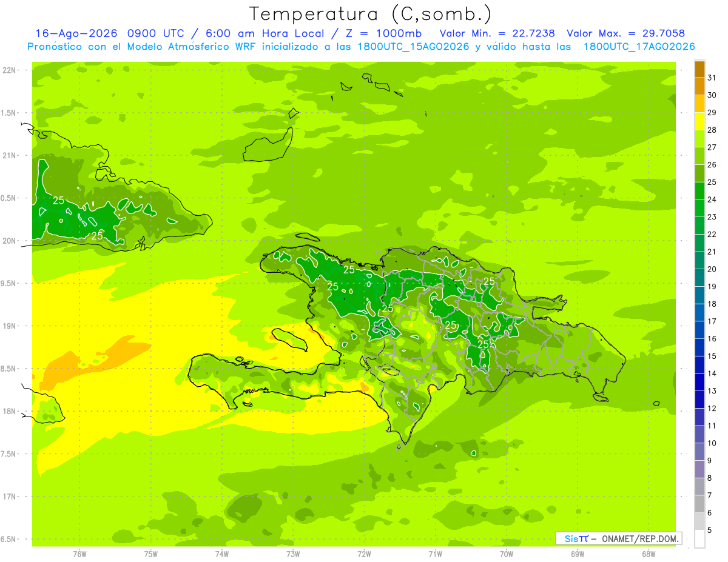Click the '74W' longitude label

click(x=222, y=554)
